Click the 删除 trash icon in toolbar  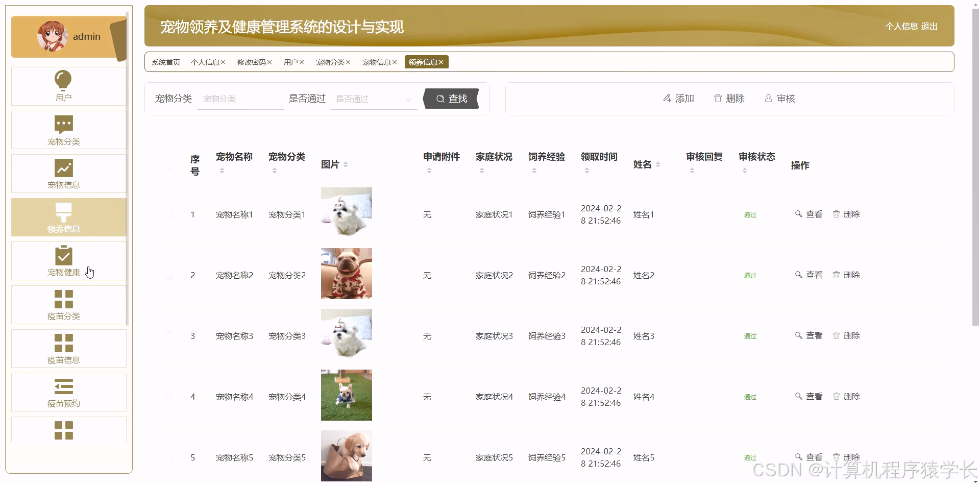718,98
